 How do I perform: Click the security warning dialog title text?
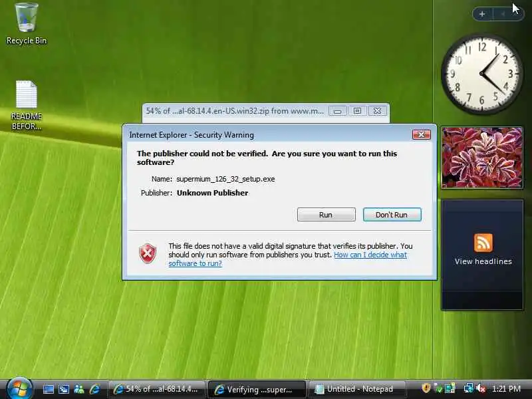(x=192, y=135)
